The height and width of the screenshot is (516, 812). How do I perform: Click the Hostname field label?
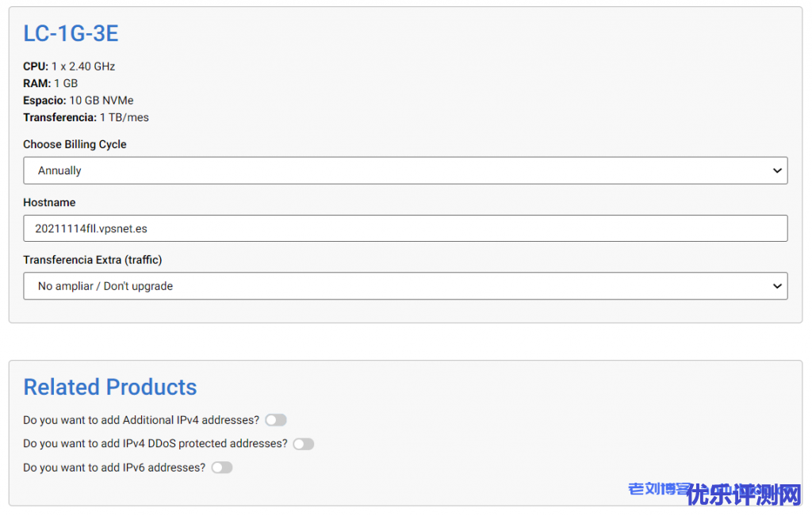[x=49, y=202]
